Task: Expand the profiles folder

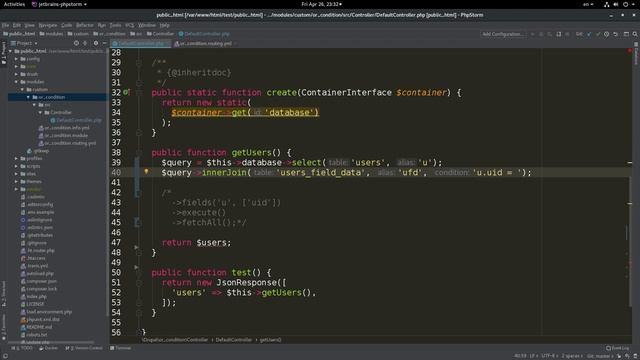Action: (x=17, y=158)
